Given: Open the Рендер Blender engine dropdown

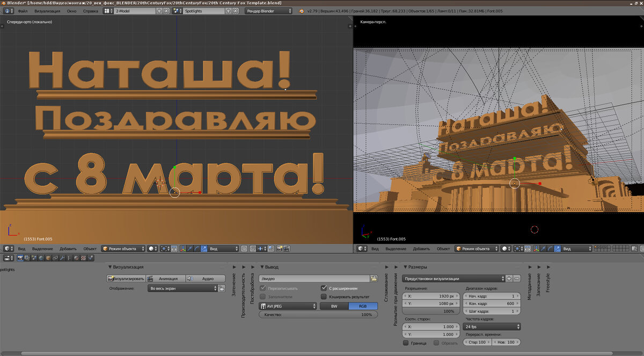Looking at the screenshot, I should (x=269, y=11).
